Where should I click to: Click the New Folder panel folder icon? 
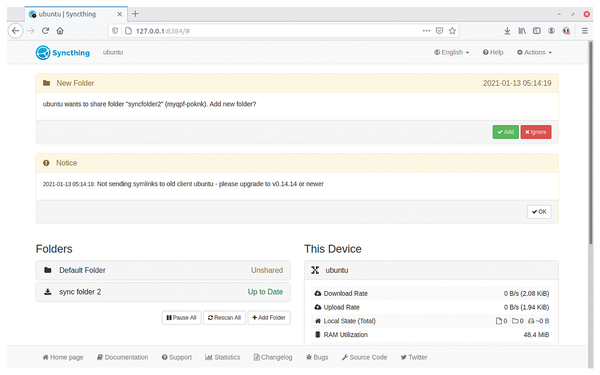(x=46, y=83)
